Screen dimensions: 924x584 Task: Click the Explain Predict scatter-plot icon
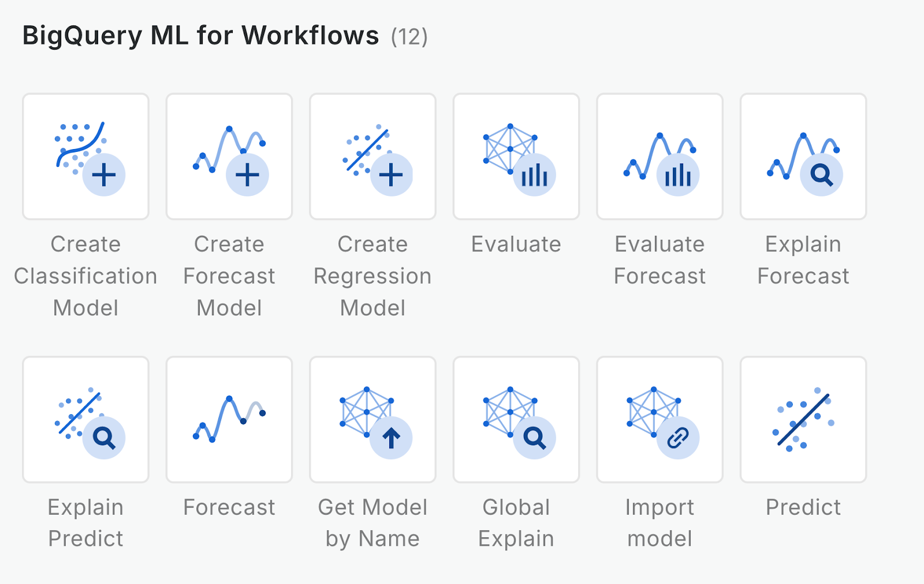(85, 419)
